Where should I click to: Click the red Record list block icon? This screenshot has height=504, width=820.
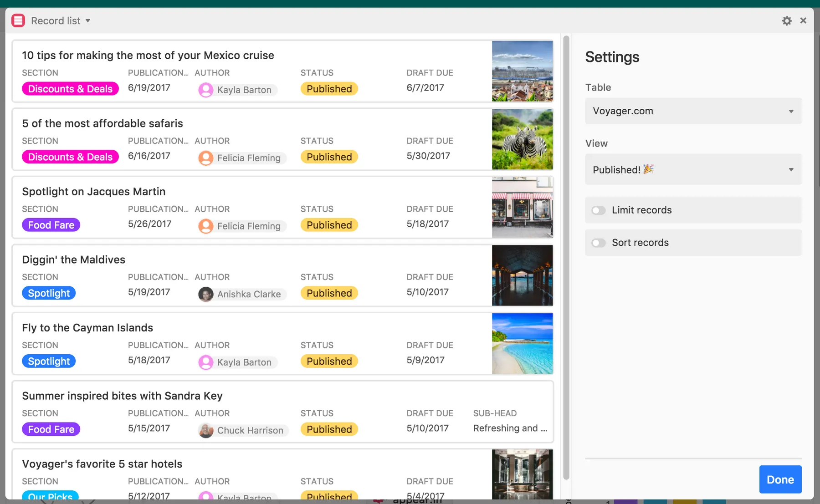point(18,21)
